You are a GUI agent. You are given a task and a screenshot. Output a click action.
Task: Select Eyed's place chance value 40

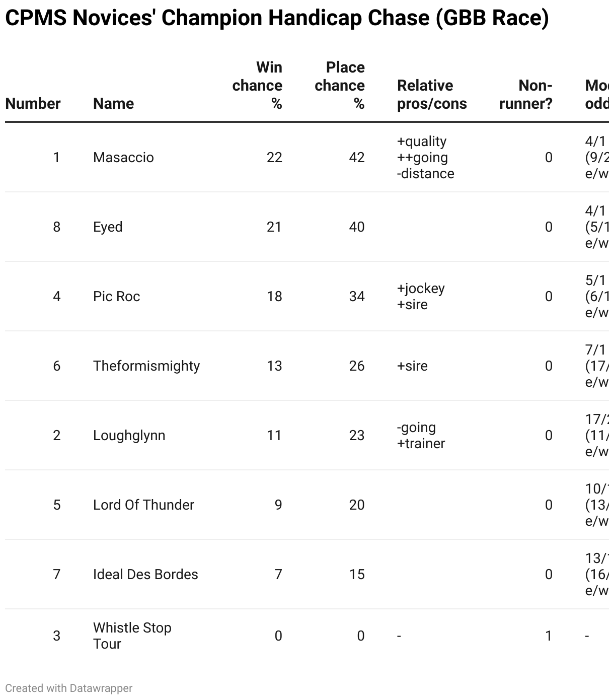(x=357, y=227)
